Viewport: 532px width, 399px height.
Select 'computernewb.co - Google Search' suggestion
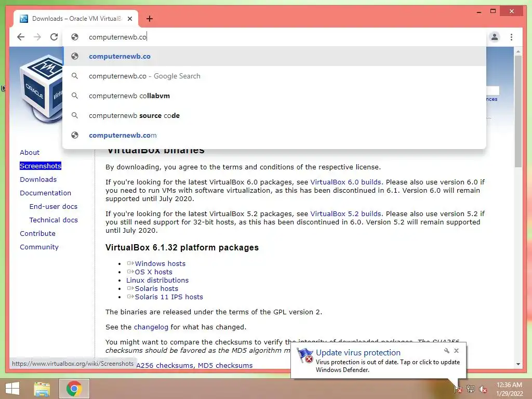click(274, 76)
